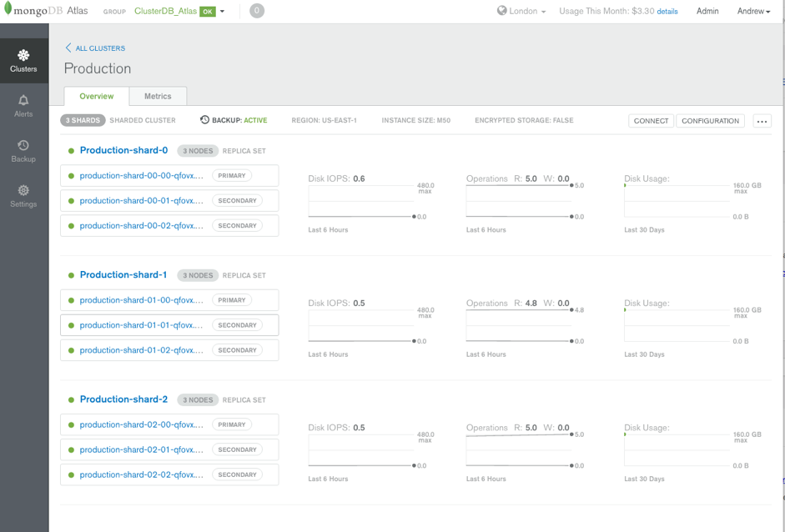Click the 3 NODES badge of Production-shard-2
Screen dimensions: 785x532
pos(198,400)
